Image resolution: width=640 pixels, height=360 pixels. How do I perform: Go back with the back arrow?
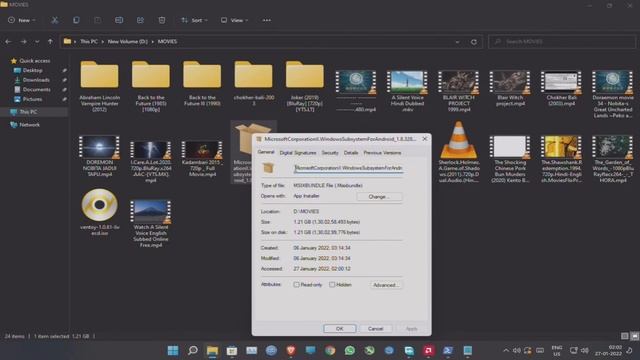8,42
